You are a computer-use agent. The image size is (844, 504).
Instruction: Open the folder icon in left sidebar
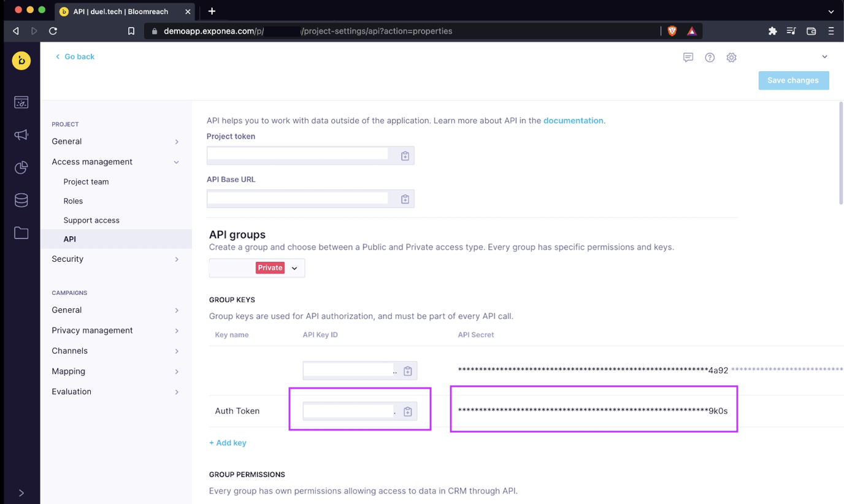(21, 232)
